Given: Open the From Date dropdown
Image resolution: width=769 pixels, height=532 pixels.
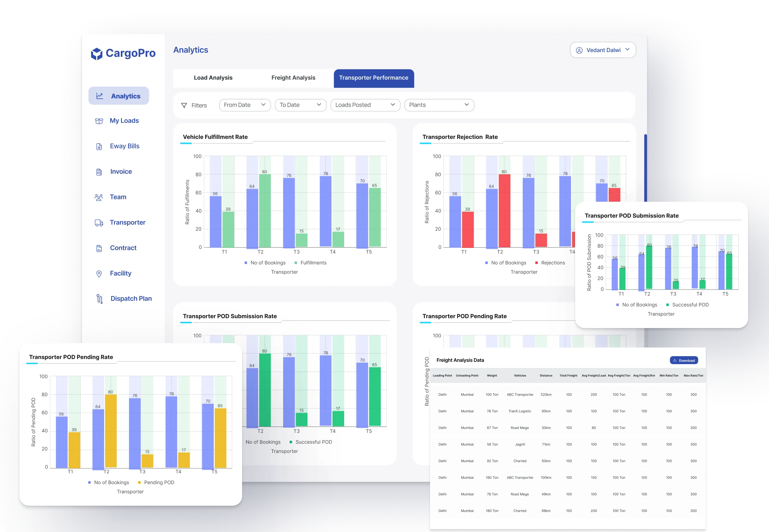Looking at the screenshot, I should point(245,105).
